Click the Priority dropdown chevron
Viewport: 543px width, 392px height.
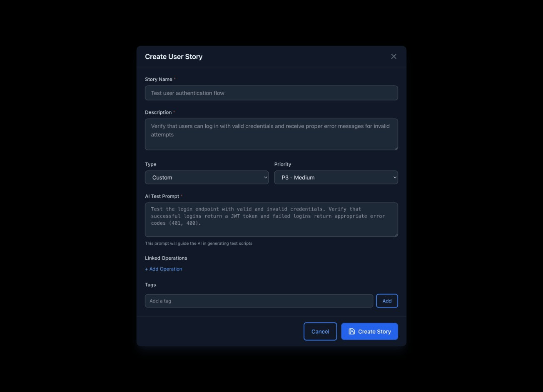tap(395, 177)
